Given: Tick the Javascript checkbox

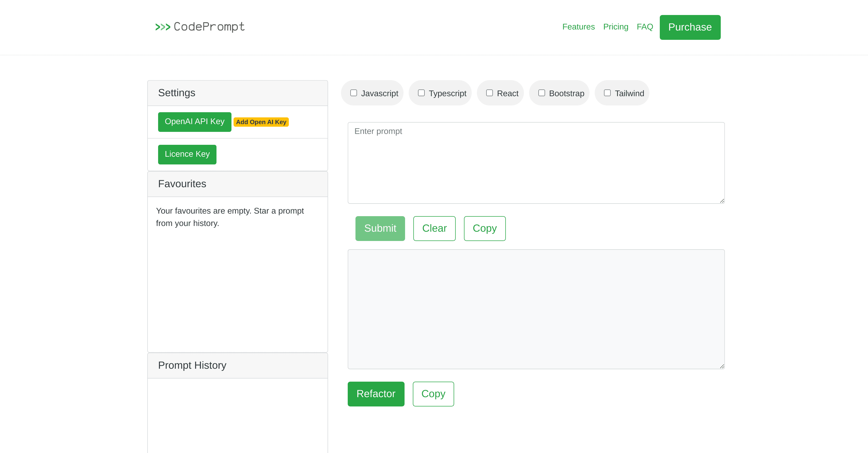Looking at the screenshot, I should [353, 93].
